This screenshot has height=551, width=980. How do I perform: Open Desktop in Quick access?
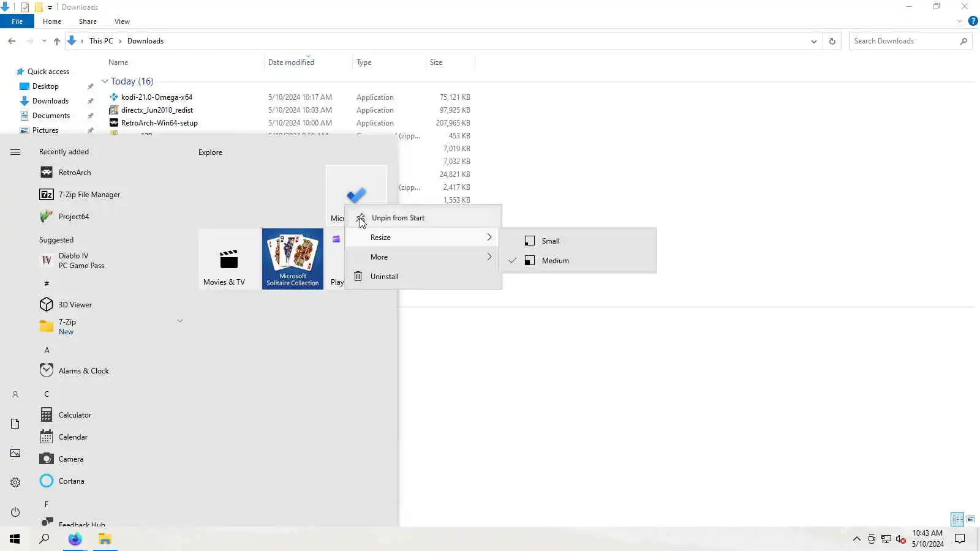pyautogui.click(x=45, y=86)
